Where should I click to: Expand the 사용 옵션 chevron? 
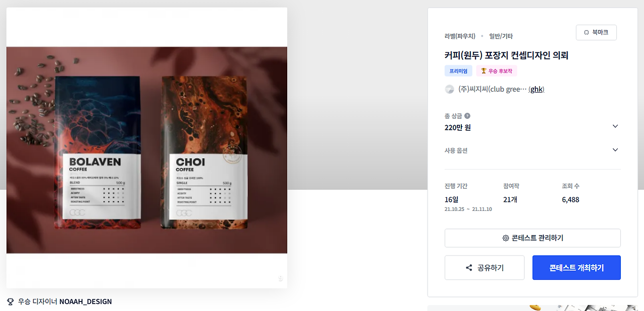pos(615,150)
